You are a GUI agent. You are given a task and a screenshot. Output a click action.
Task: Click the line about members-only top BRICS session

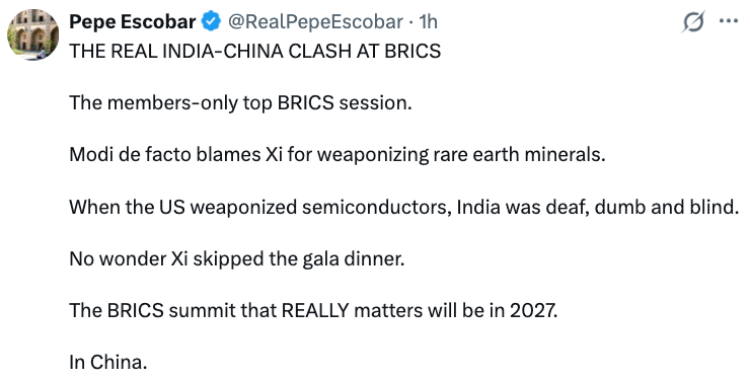241,103
